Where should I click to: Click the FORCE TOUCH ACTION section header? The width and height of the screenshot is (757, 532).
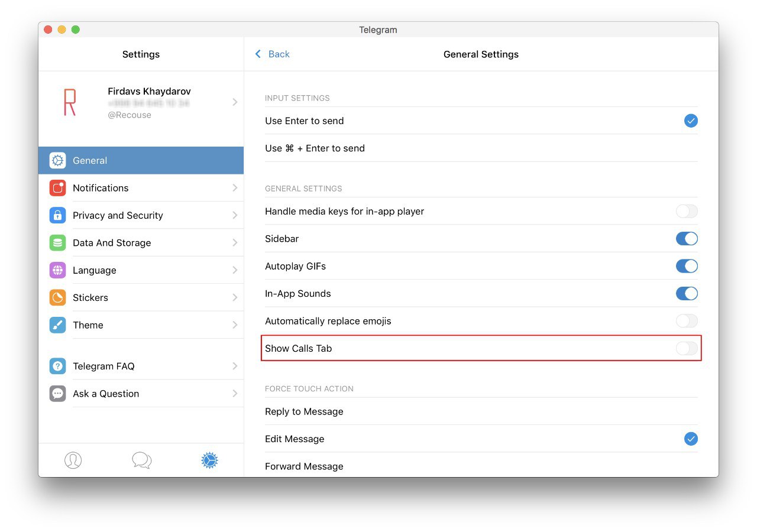(309, 389)
